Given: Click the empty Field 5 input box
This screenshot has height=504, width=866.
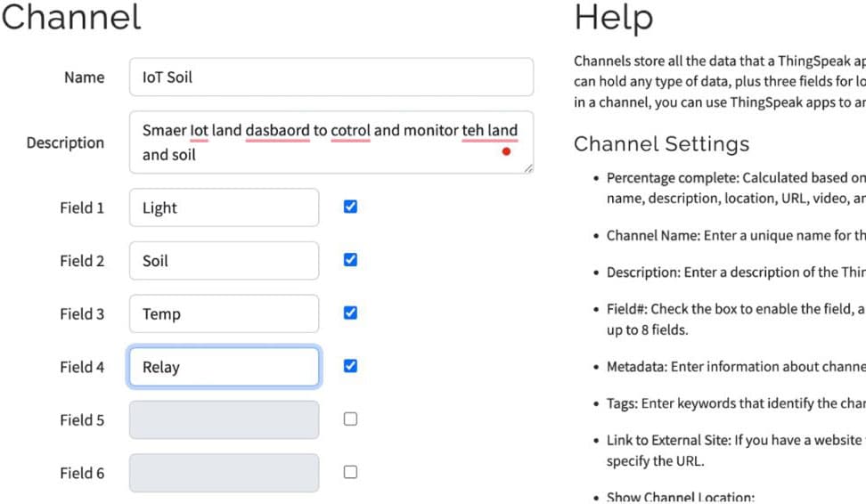Looking at the screenshot, I should coord(224,419).
